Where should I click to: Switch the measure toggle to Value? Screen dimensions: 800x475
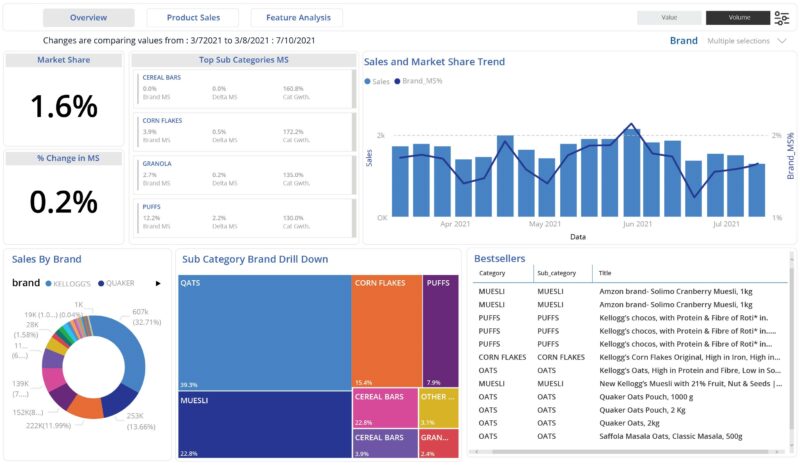pyautogui.click(x=669, y=18)
